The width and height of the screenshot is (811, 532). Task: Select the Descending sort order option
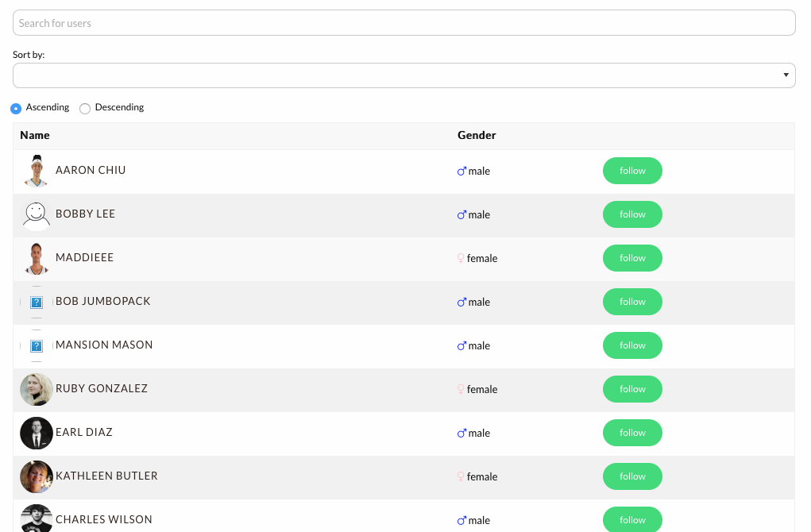[x=85, y=108]
